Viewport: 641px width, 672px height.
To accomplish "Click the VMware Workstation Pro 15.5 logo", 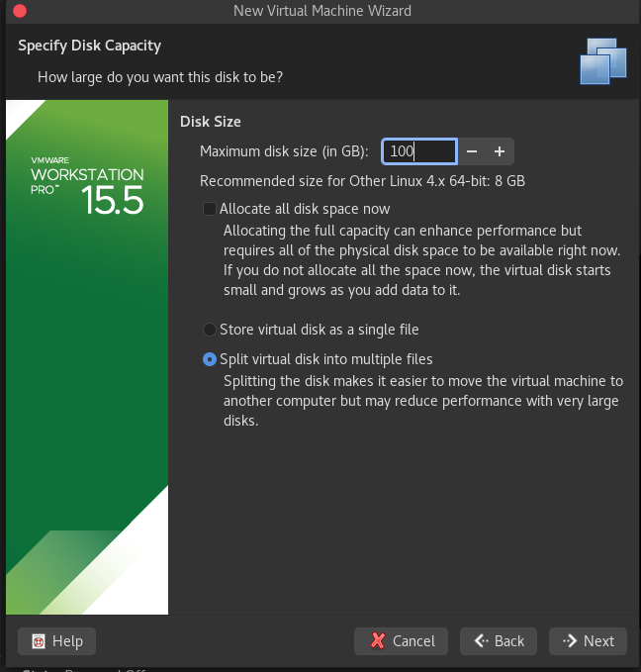I will pyautogui.click(x=87, y=186).
